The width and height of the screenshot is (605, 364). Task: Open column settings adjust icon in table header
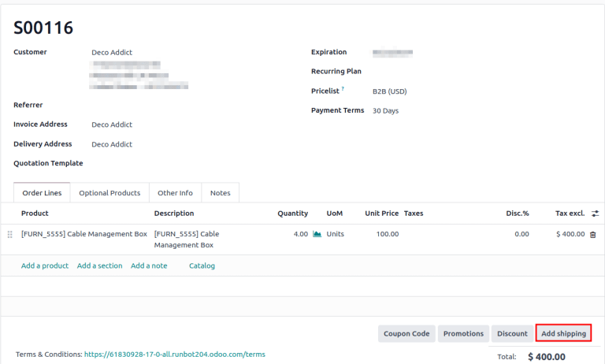[595, 214]
